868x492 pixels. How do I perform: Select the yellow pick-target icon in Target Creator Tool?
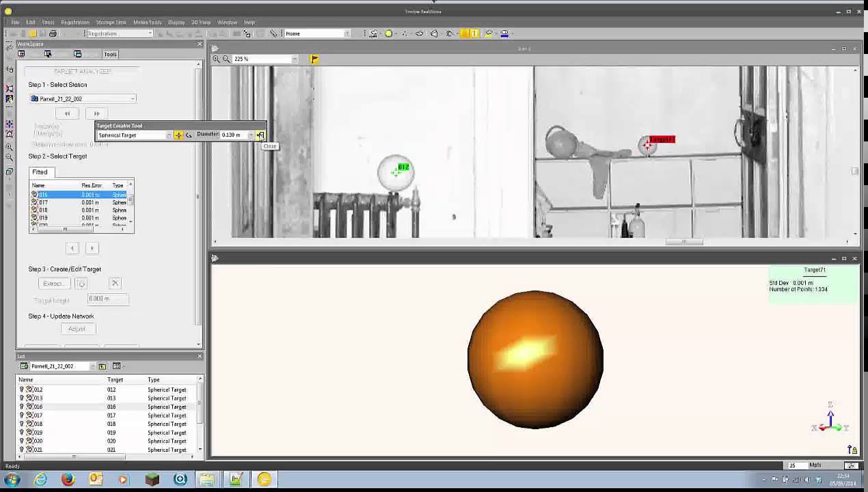pyautogui.click(x=178, y=135)
